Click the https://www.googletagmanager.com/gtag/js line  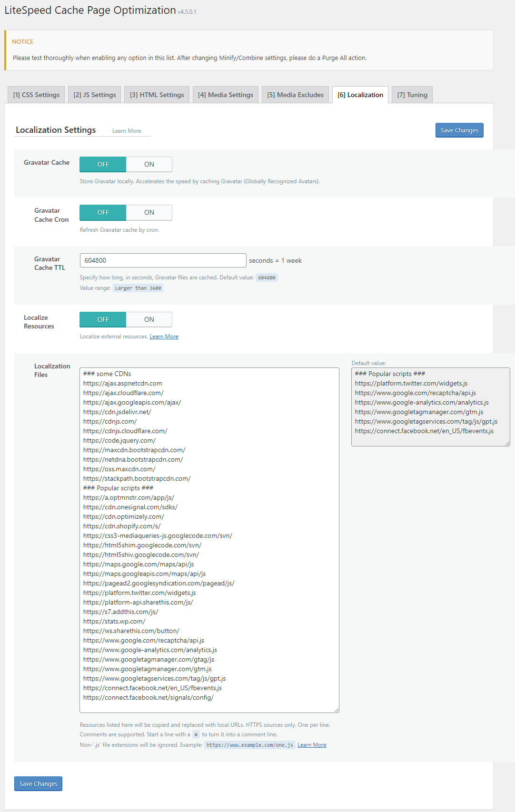point(149,659)
